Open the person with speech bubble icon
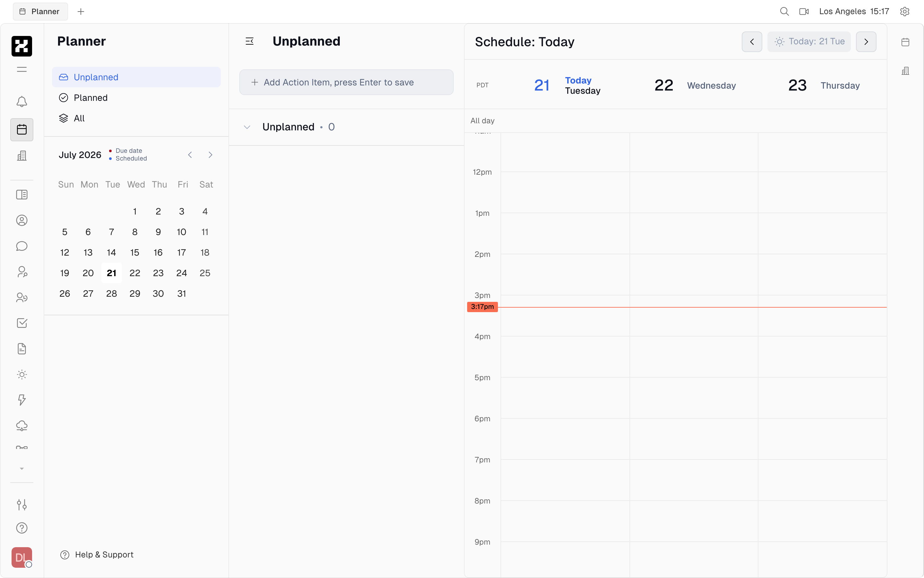The image size is (924, 578). [x=22, y=272]
